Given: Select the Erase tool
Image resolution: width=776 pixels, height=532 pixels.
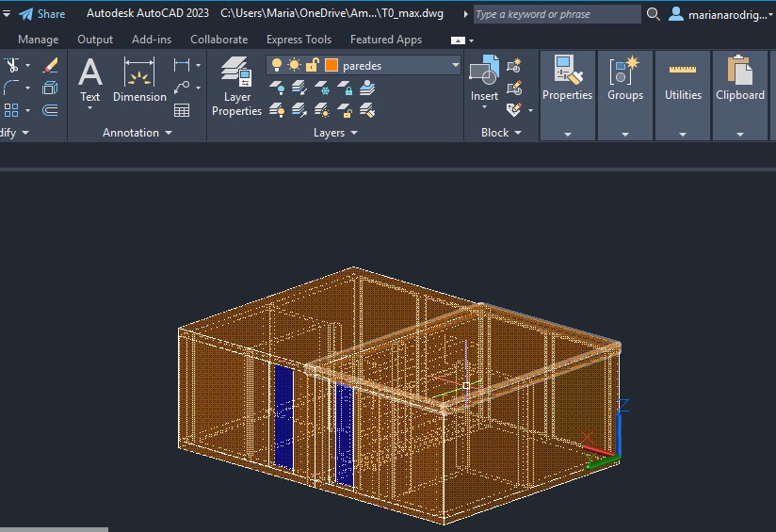Looking at the screenshot, I should click(x=51, y=65).
